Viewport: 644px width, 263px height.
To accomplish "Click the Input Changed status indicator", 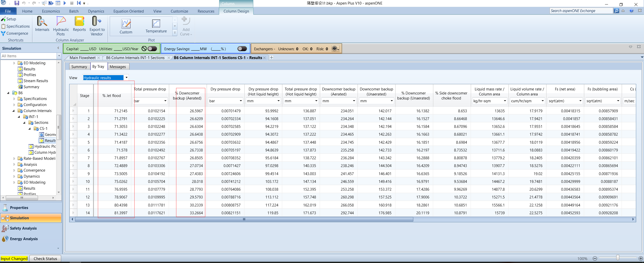I will coord(14,258).
